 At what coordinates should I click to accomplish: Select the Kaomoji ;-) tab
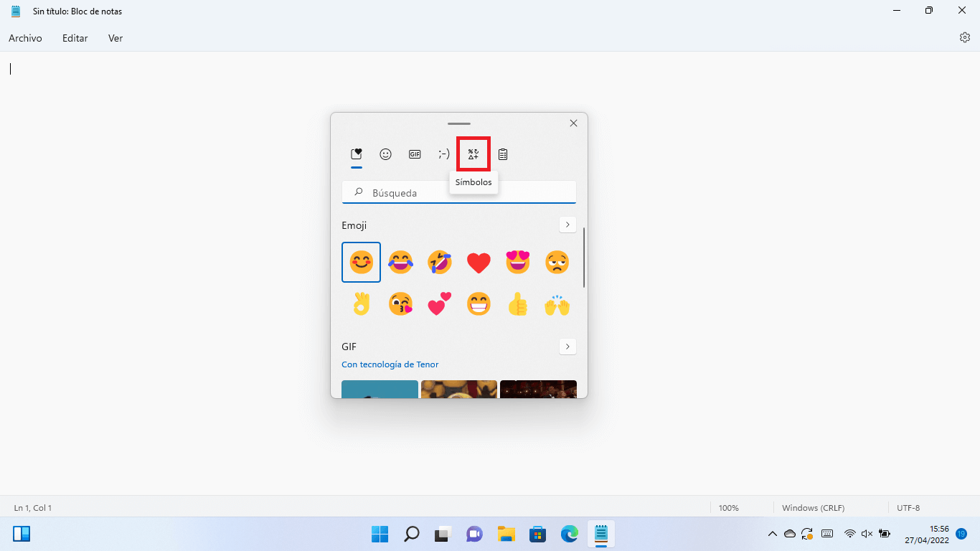[444, 154]
